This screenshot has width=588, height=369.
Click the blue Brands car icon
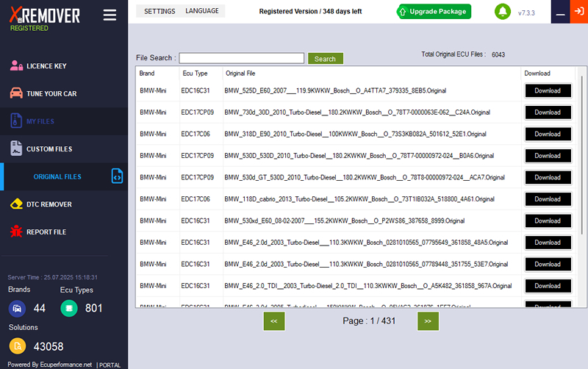(17, 309)
